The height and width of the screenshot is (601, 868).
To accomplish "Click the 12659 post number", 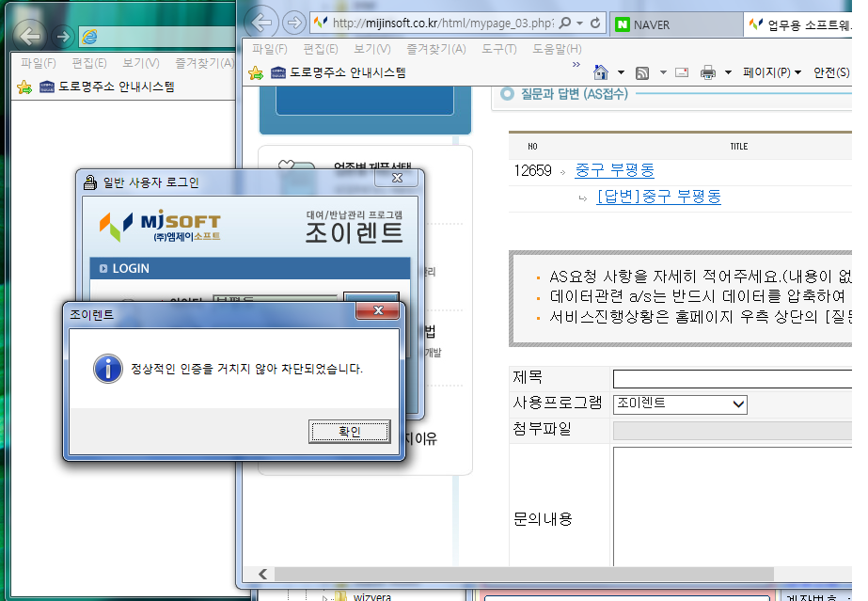I will 532,170.
